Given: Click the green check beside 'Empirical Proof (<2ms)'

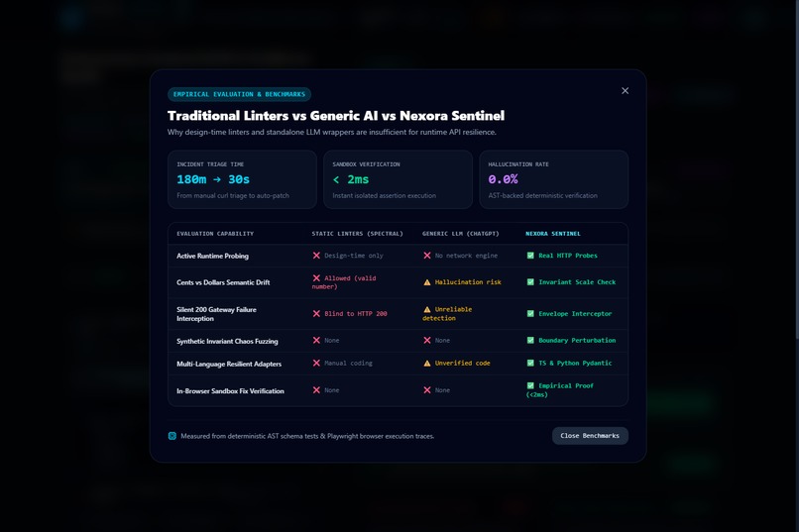Looking at the screenshot, I should [530, 386].
